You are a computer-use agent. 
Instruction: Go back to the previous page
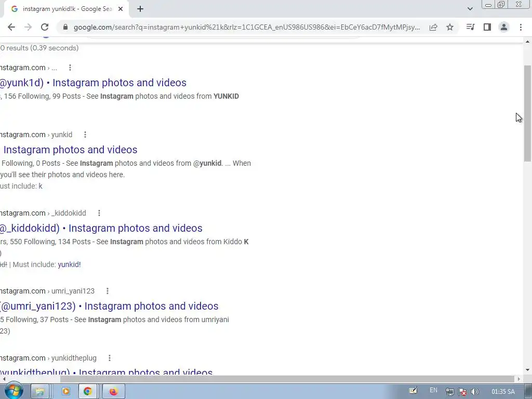tap(11, 27)
